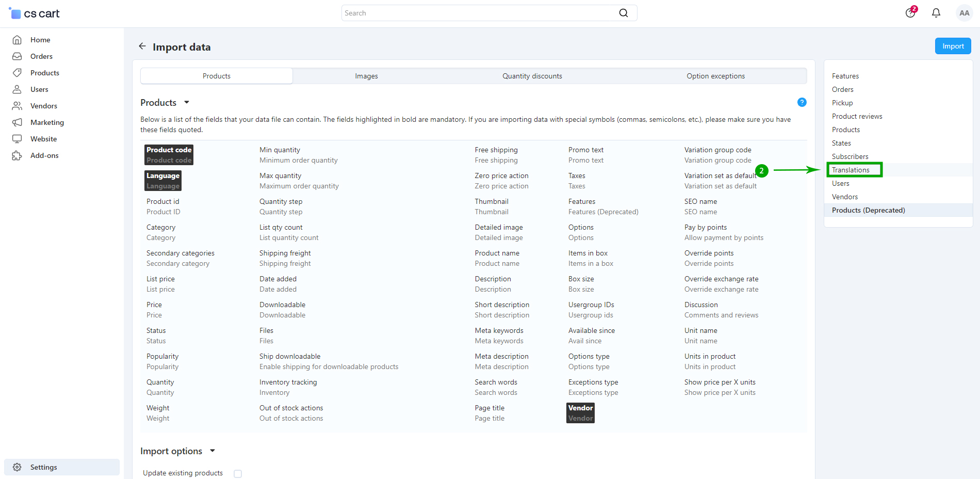Open the Translations link in right panel

pos(851,170)
